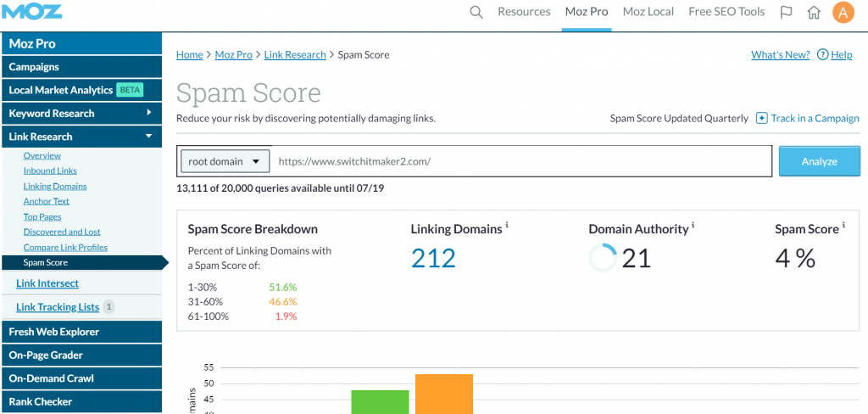Open Rank Checker in sidebar
This screenshot has height=414, width=868.
81,401
